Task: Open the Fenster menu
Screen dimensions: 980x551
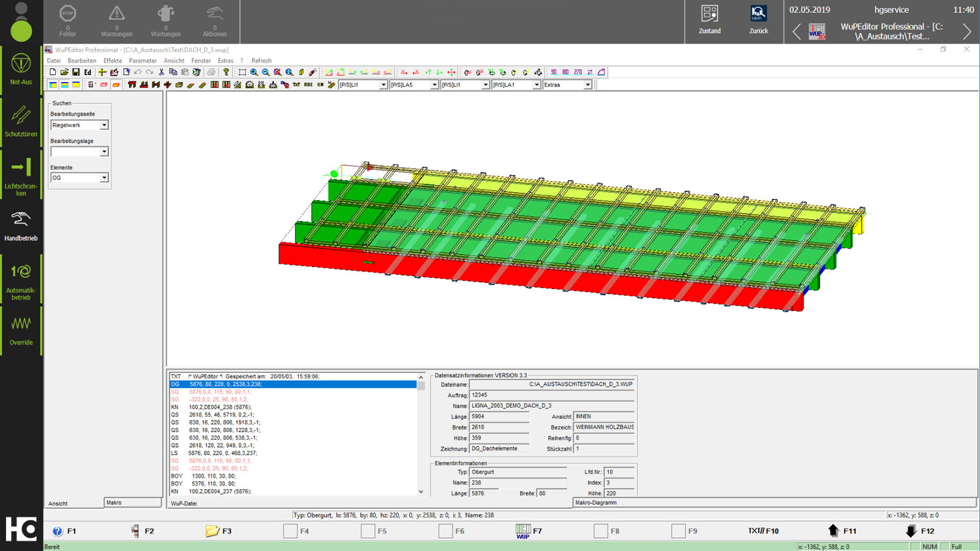Action: tap(201, 61)
